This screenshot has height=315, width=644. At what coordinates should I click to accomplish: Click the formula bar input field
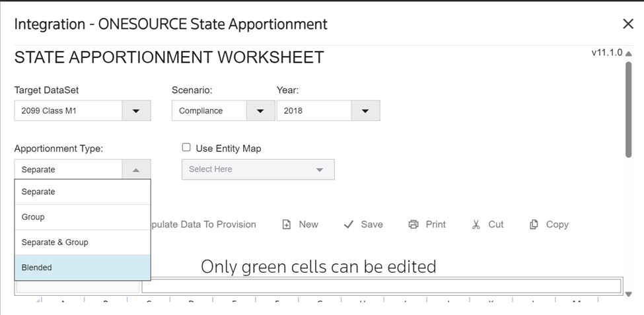pos(381,287)
